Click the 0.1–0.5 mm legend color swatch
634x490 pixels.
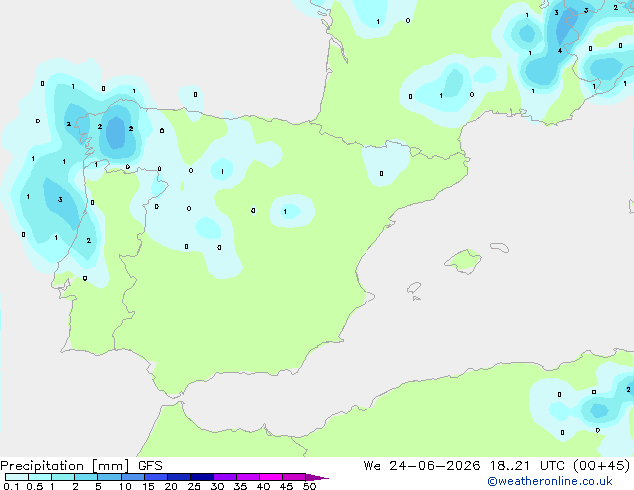17,477
